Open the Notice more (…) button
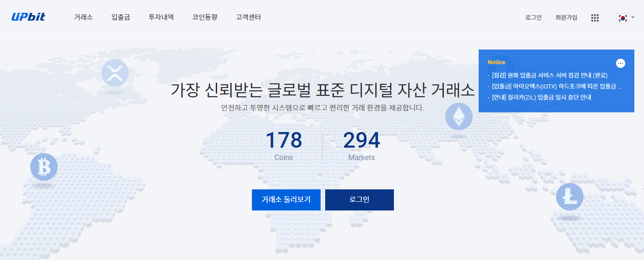Image resolution: width=644 pixels, height=260 pixels. point(621,63)
